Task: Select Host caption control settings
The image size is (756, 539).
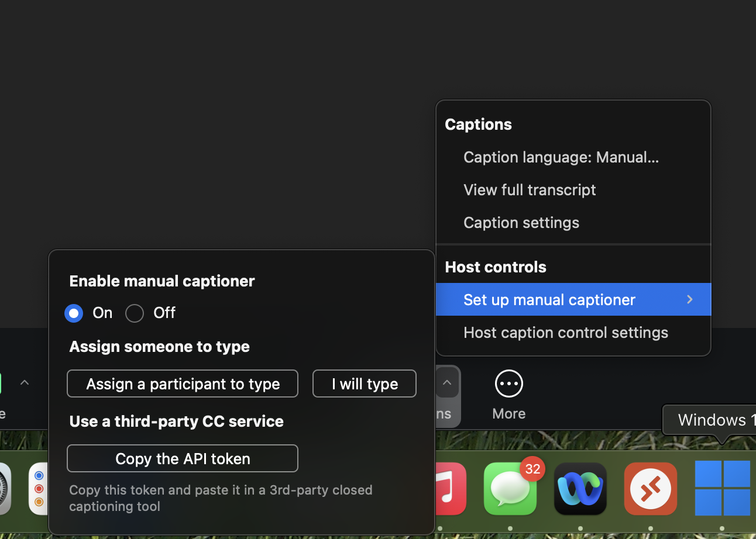Action: click(565, 332)
